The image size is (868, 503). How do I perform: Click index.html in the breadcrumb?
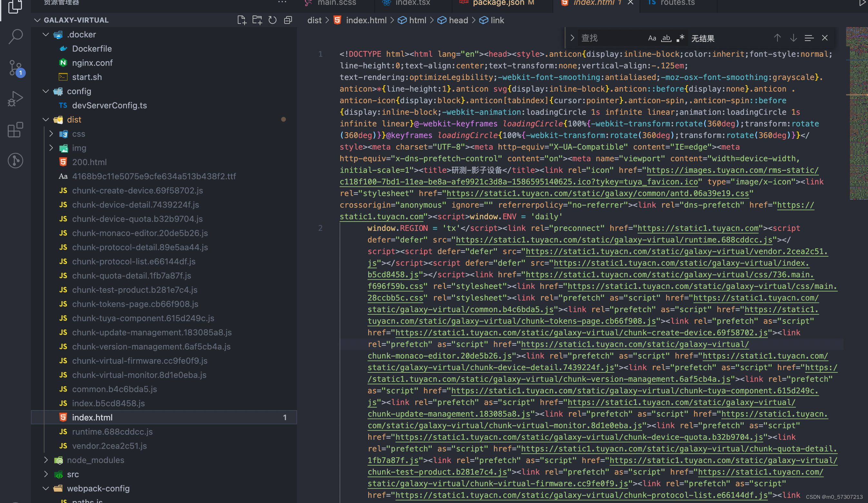[366, 20]
